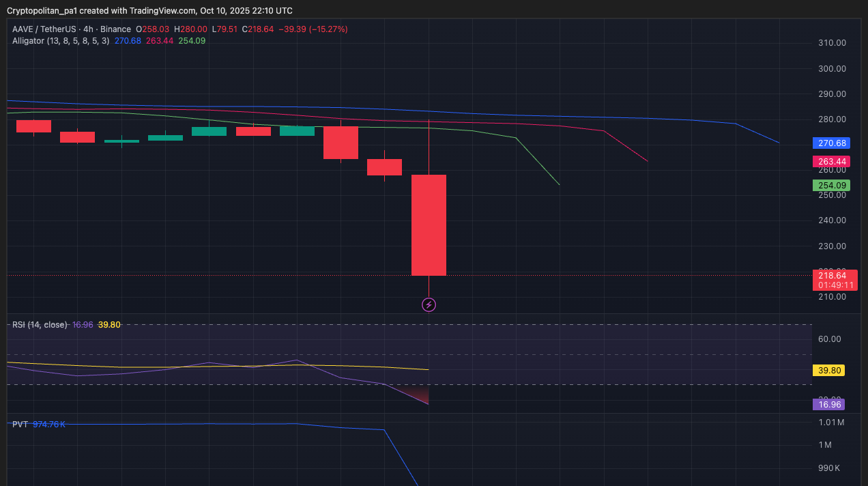Click the high value H280.00
Viewport: 868px width, 486px height.
click(x=190, y=29)
